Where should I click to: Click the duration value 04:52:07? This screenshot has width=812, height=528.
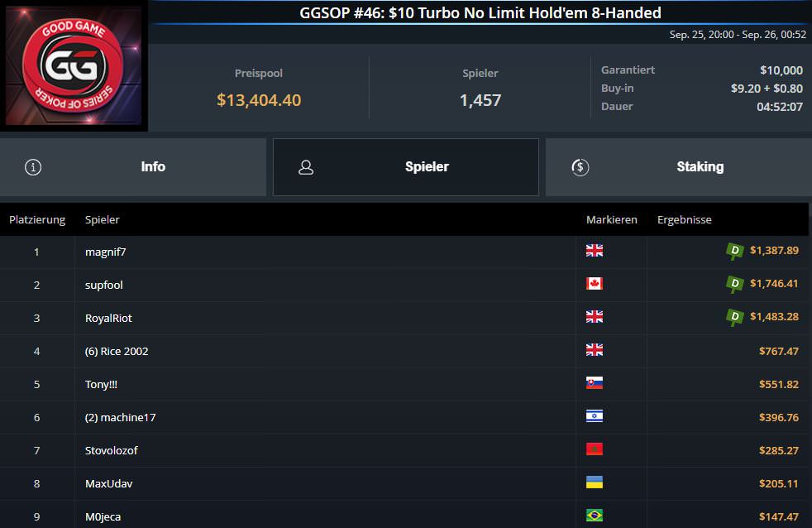(780, 107)
